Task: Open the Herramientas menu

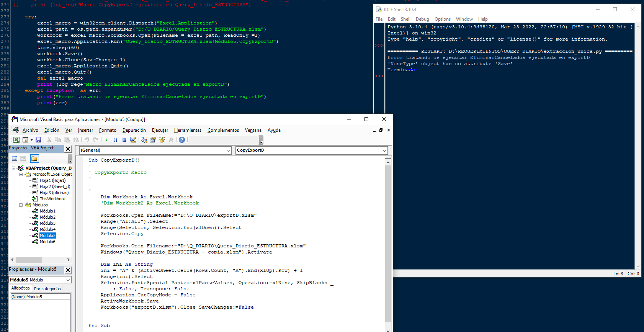Action: pos(188,130)
